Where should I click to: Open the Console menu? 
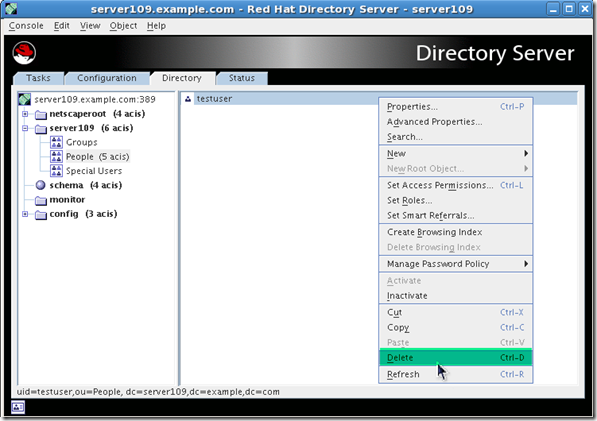pos(26,26)
